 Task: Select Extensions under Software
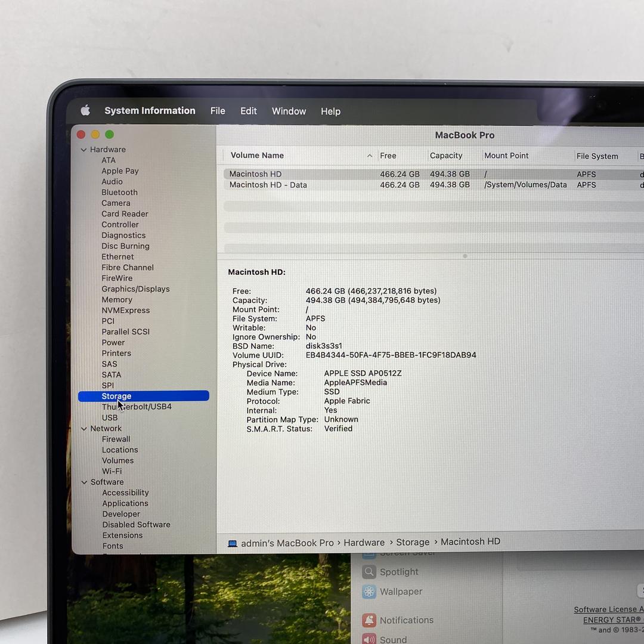pyautogui.click(x=123, y=535)
